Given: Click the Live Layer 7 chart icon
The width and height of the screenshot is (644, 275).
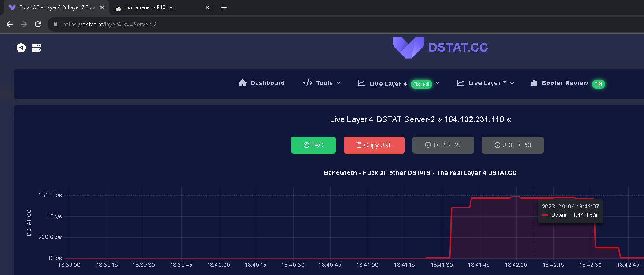Looking at the screenshot, I should tap(460, 83).
